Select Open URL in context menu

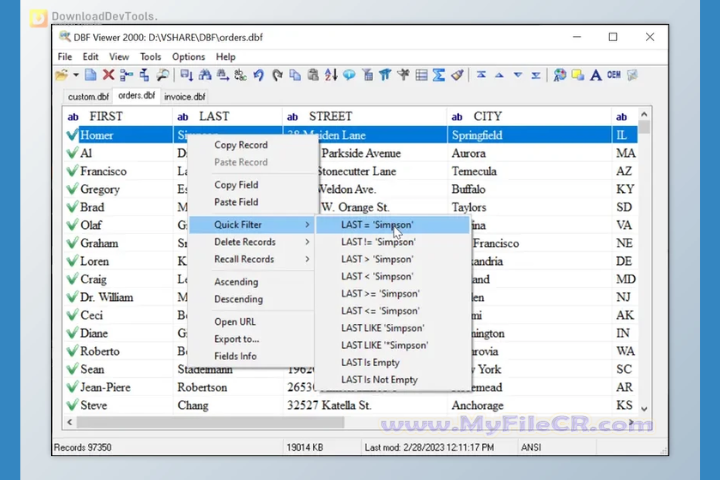[235, 322]
